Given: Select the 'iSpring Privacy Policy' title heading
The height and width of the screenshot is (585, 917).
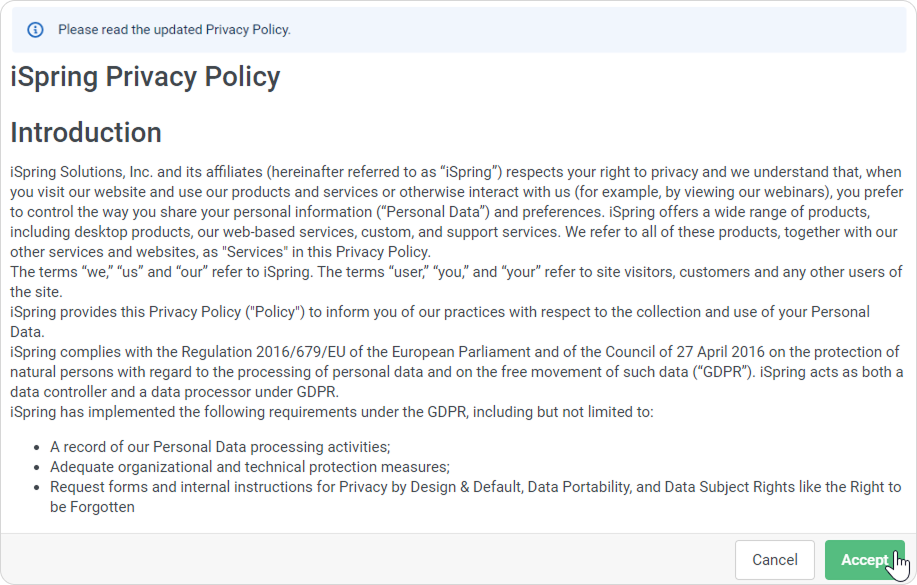Looking at the screenshot, I should tap(145, 77).
